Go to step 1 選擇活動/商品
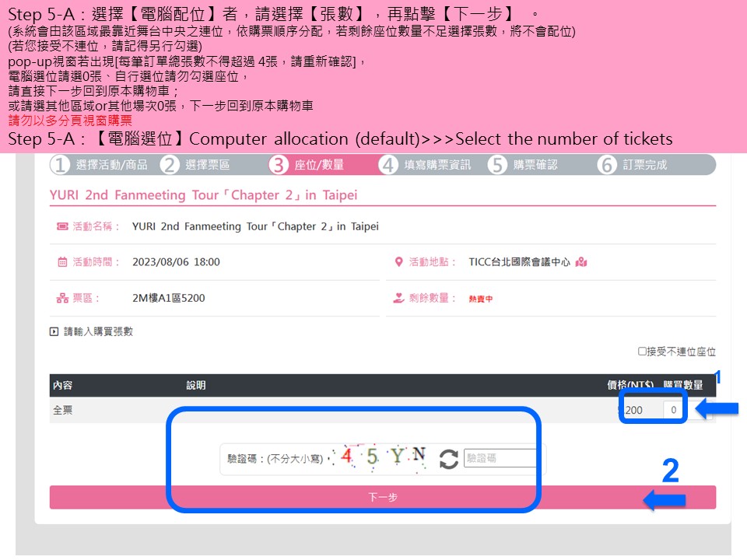 [100, 165]
